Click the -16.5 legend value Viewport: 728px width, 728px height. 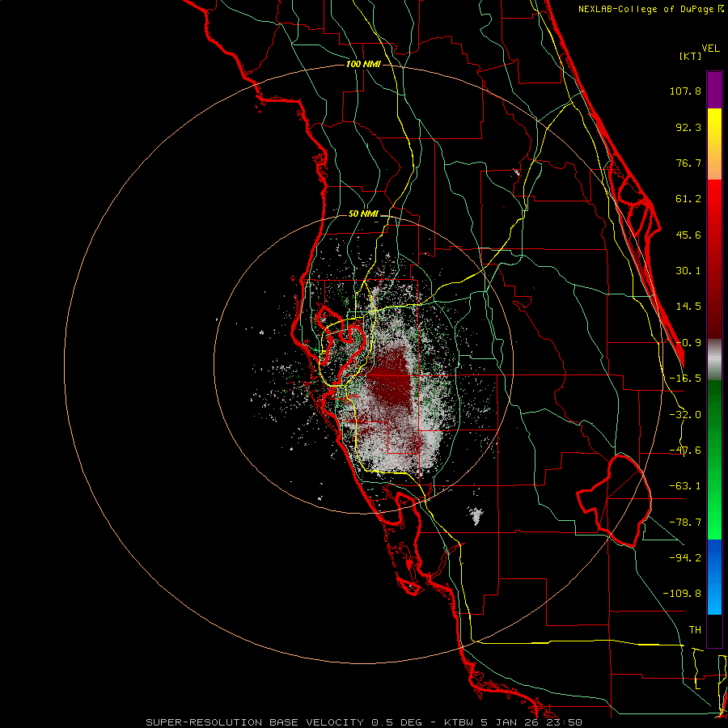[x=685, y=379]
